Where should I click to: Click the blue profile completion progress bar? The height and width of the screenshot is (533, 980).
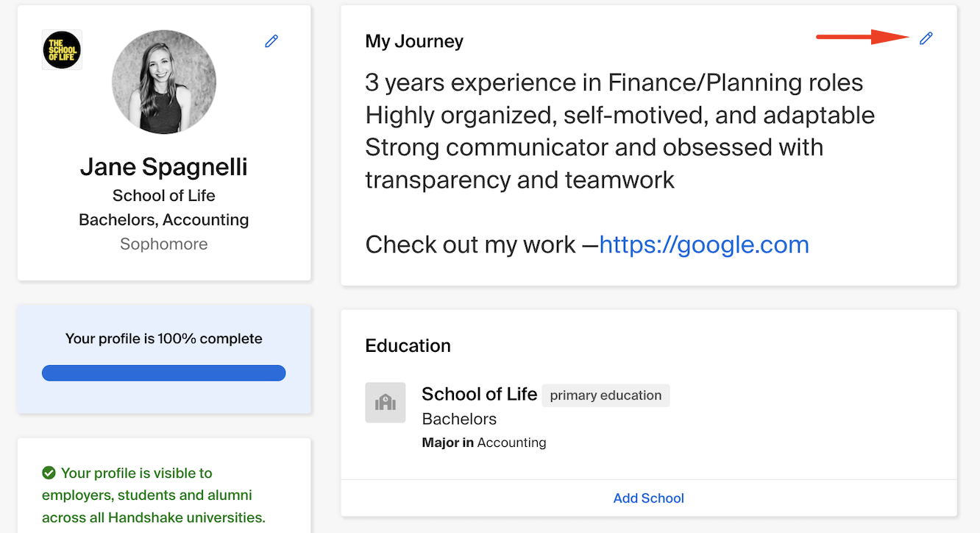[163, 373]
